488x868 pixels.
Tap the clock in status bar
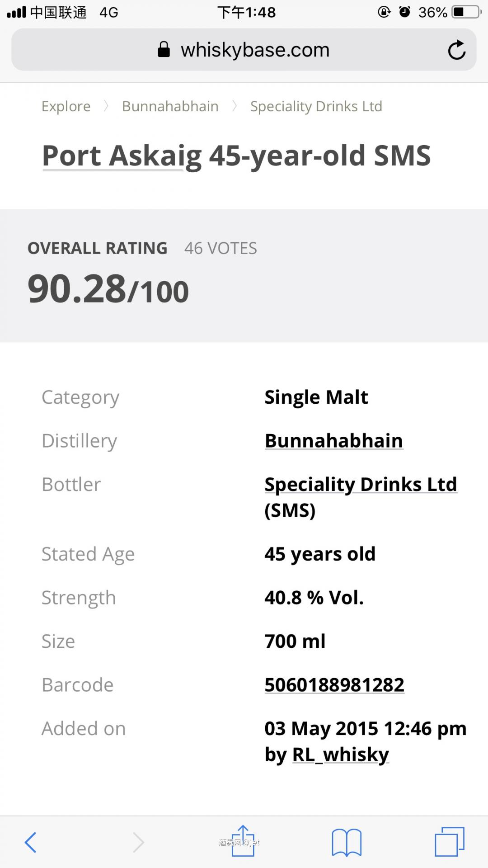[246, 12]
